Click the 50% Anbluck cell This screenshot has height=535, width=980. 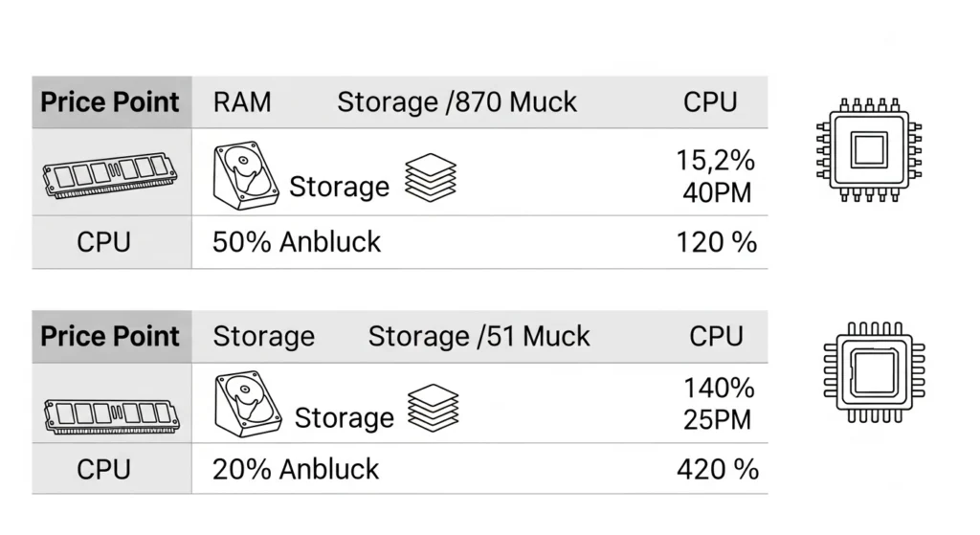click(297, 242)
